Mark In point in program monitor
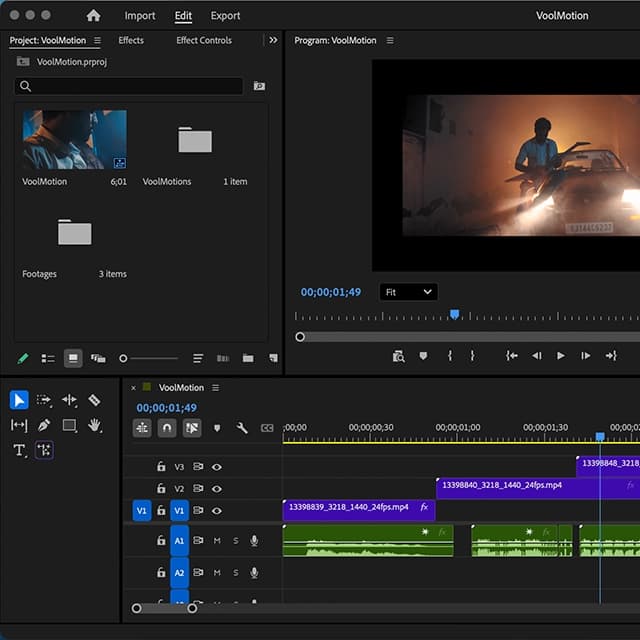Screen dimensions: 640x640 tap(449, 356)
